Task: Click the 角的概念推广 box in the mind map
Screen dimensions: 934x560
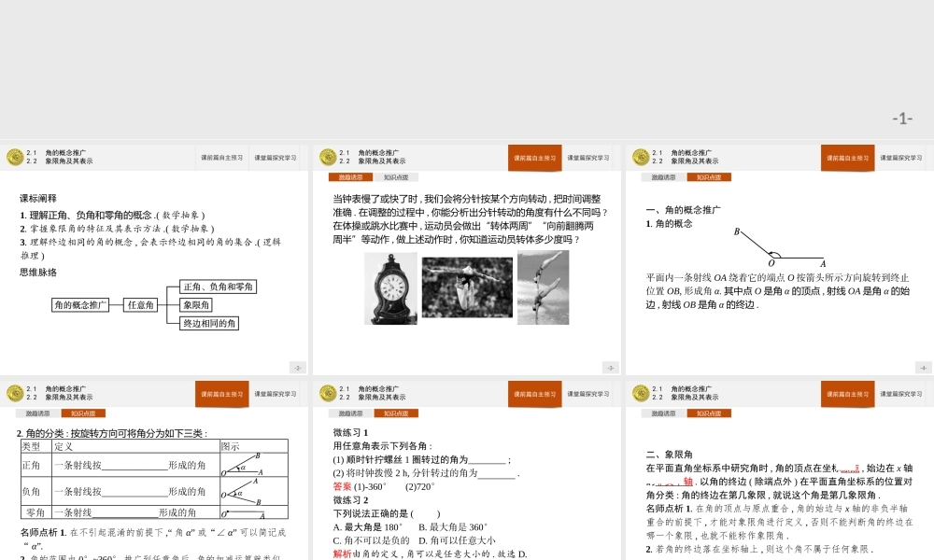Action: point(80,304)
